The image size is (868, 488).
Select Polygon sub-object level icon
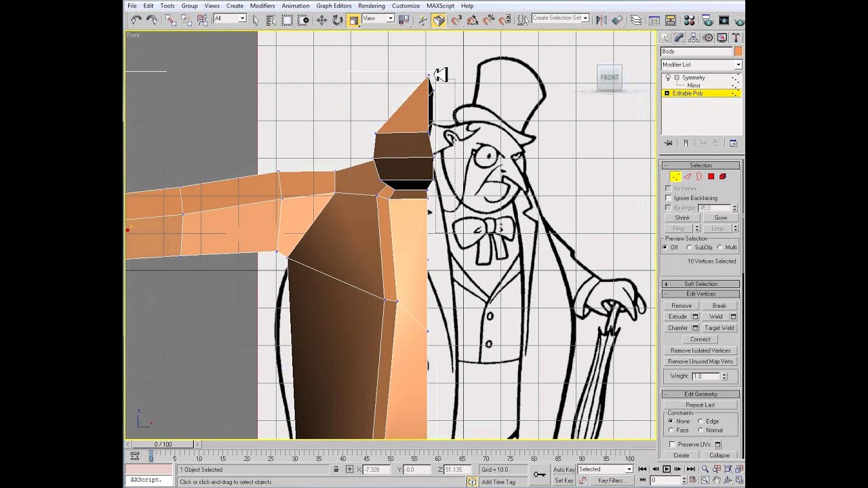coord(711,176)
